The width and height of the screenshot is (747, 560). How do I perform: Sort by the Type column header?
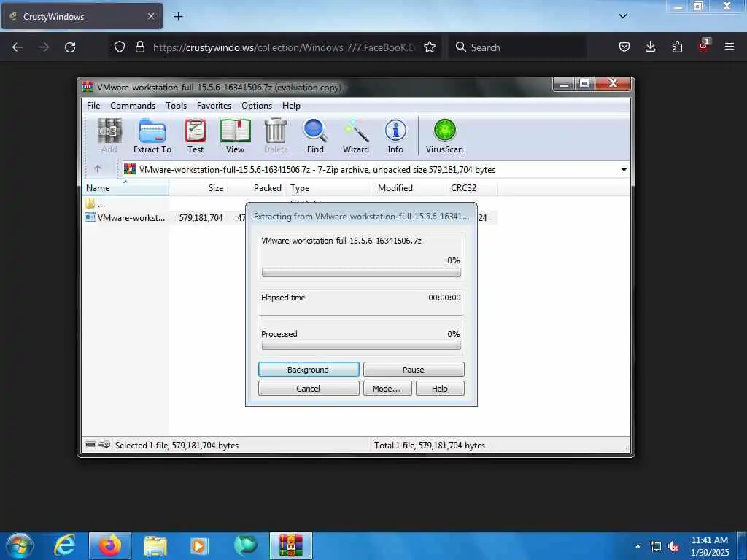click(x=330, y=188)
